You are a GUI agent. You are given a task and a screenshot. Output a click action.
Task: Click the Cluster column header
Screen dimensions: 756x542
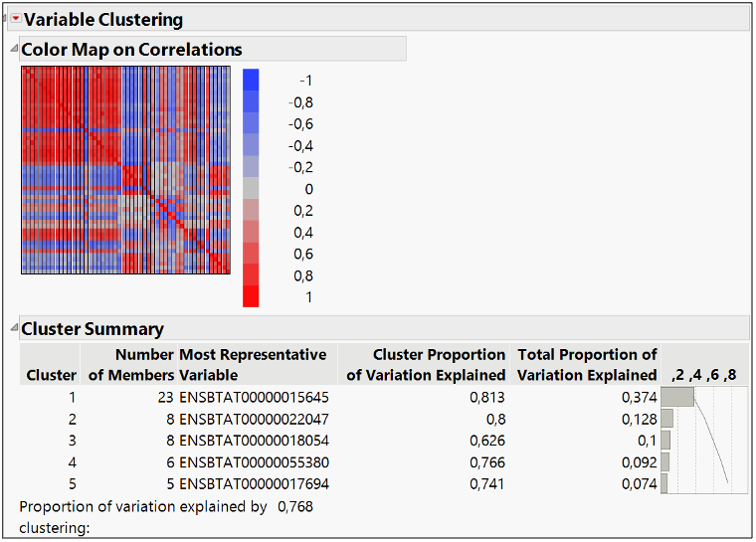pos(51,375)
